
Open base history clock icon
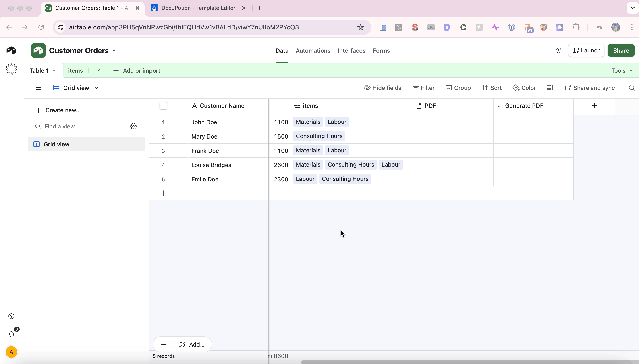(x=558, y=50)
